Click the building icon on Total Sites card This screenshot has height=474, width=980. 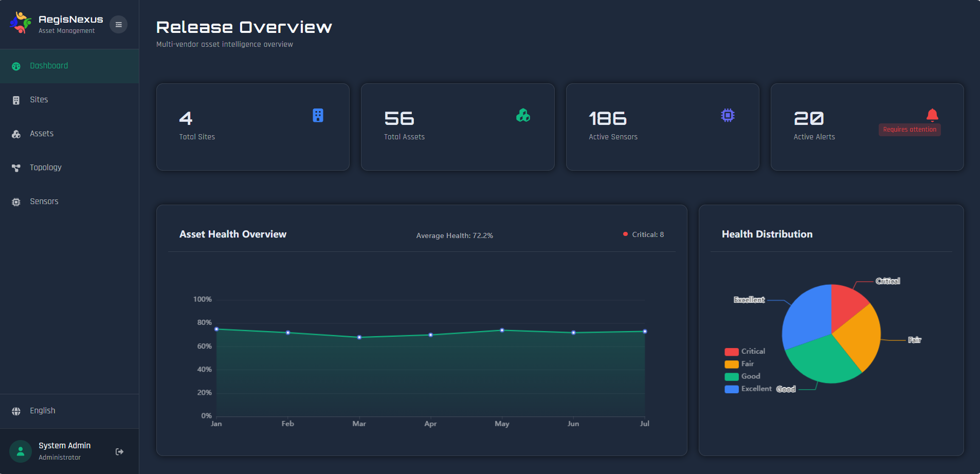pyautogui.click(x=318, y=116)
